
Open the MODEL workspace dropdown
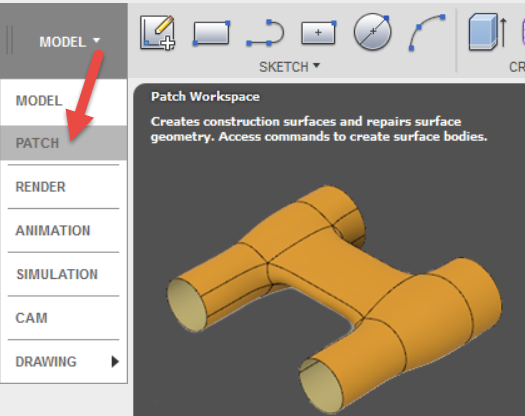(x=70, y=42)
